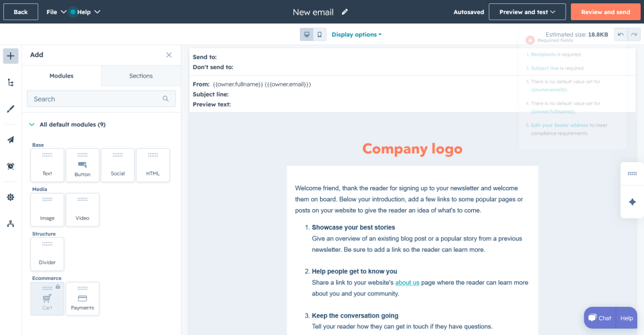This screenshot has width=644, height=335.
Task: Click the Recipients required link
Action: pos(543,54)
